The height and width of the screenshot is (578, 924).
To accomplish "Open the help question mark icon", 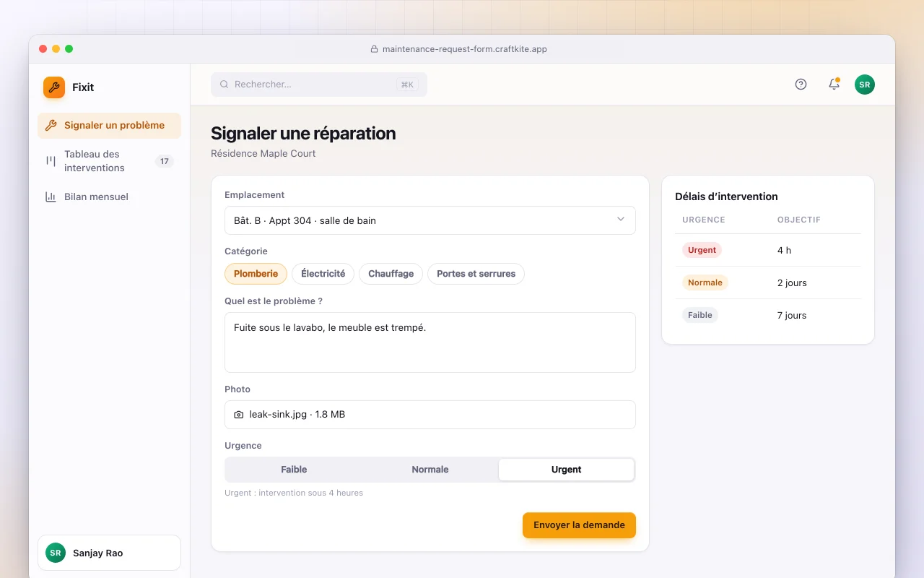I will [x=801, y=85].
